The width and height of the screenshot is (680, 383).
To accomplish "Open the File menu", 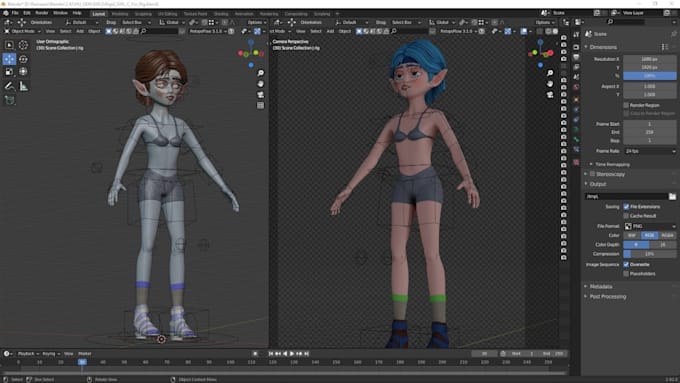I will [x=15, y=13].
